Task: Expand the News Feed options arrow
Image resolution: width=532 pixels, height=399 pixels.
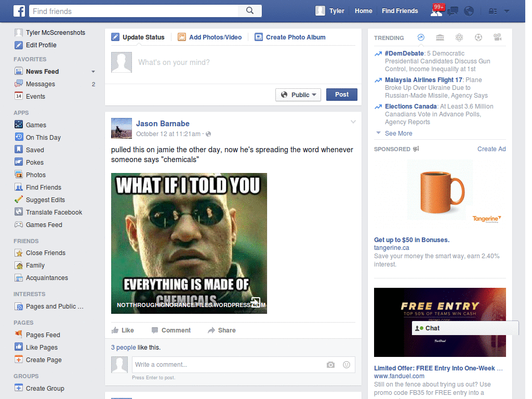Action: click(93, 71)
